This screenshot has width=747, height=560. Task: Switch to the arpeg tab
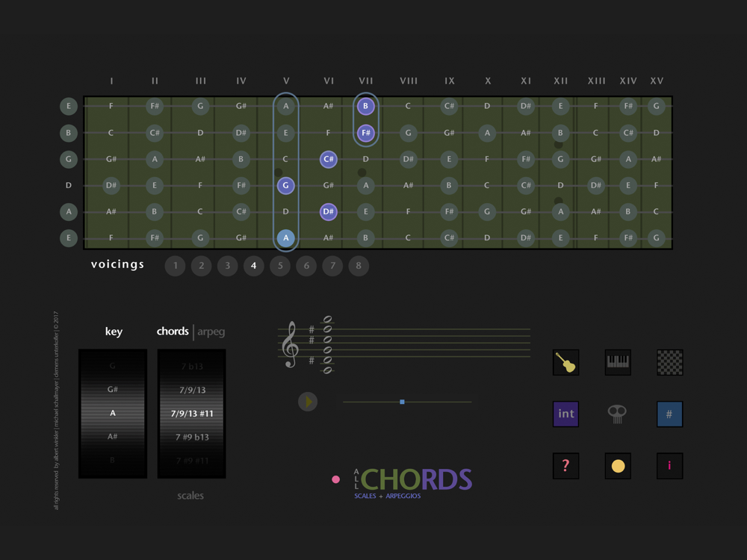(x=211, y=332)
